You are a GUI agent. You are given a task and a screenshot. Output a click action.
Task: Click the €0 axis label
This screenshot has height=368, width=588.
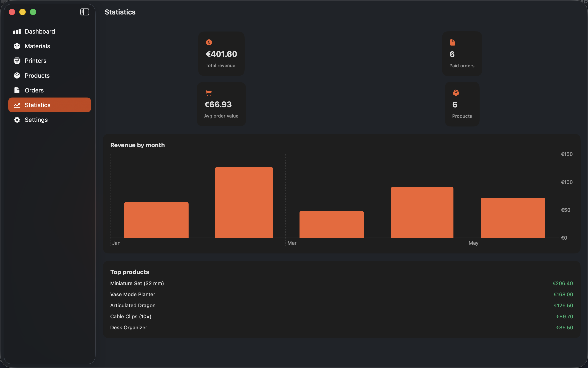[x=564, y=238]
